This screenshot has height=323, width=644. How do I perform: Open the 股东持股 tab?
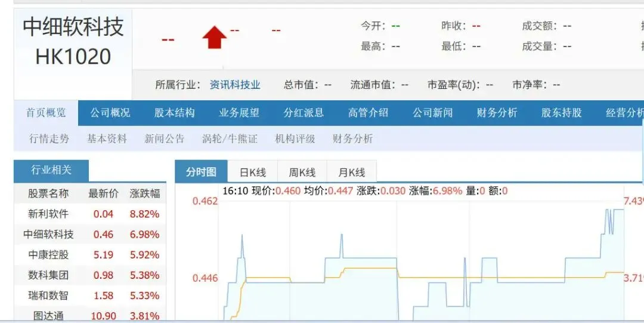562,113
